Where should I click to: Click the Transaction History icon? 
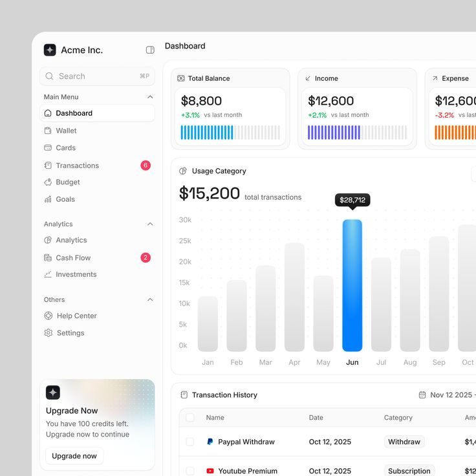184,395
